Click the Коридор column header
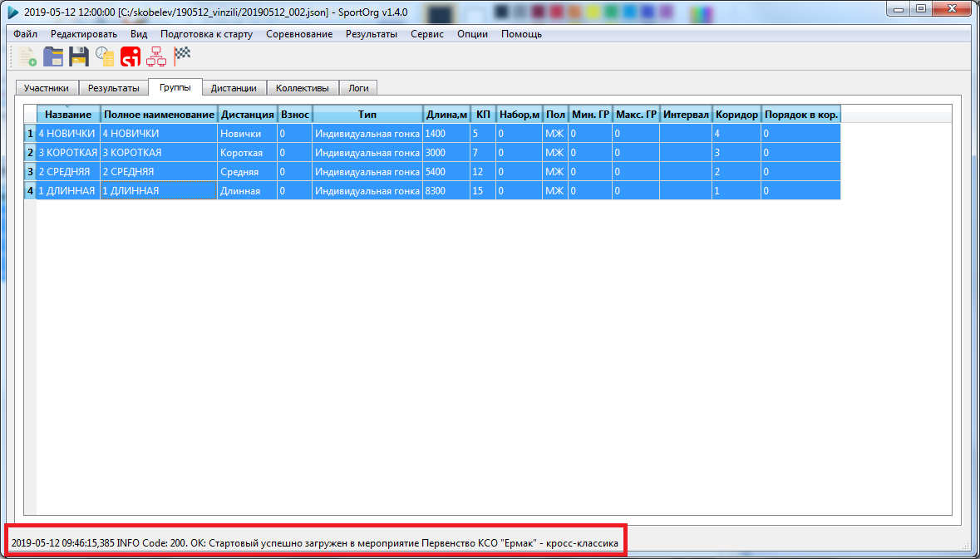This screenshot has height=559, width=980. coord(737,115)
